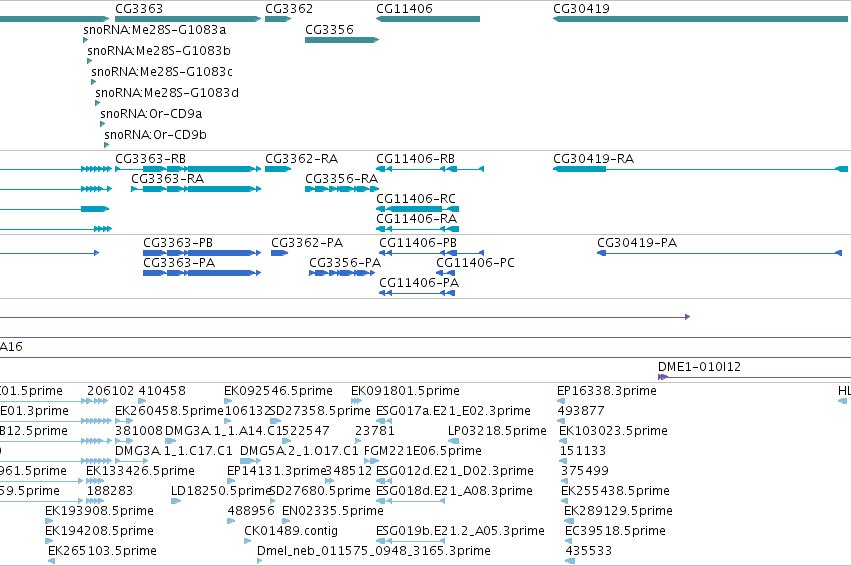Select the CG3356-PA protein label
Screen dimensions: 851x566
pyautogui.click(x=345, y=263)
